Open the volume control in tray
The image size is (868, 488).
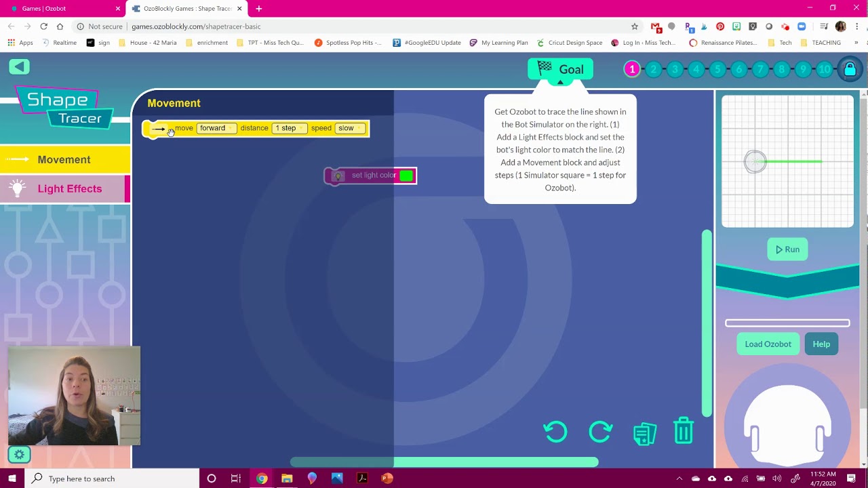tap(777, 479)
